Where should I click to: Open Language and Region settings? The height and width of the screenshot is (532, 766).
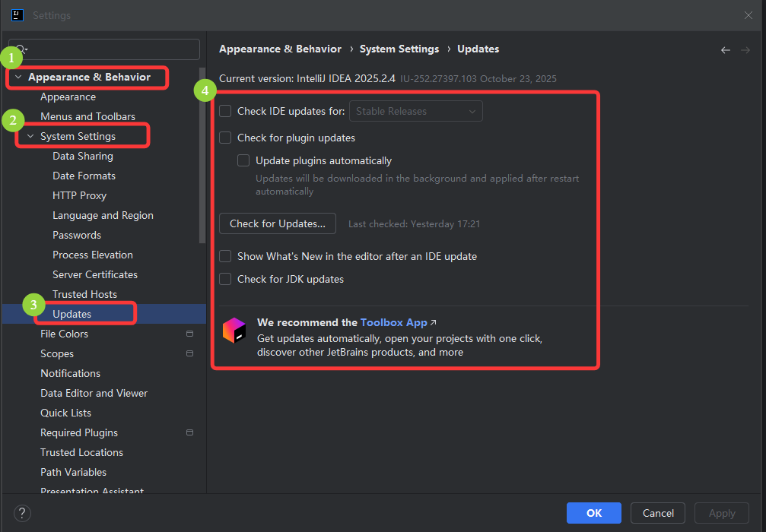pyautogui.click(x=103, y=215)
